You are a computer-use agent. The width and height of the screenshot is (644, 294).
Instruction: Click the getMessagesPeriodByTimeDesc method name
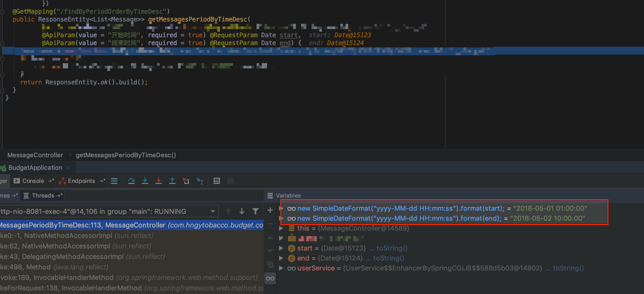[198, 19]
